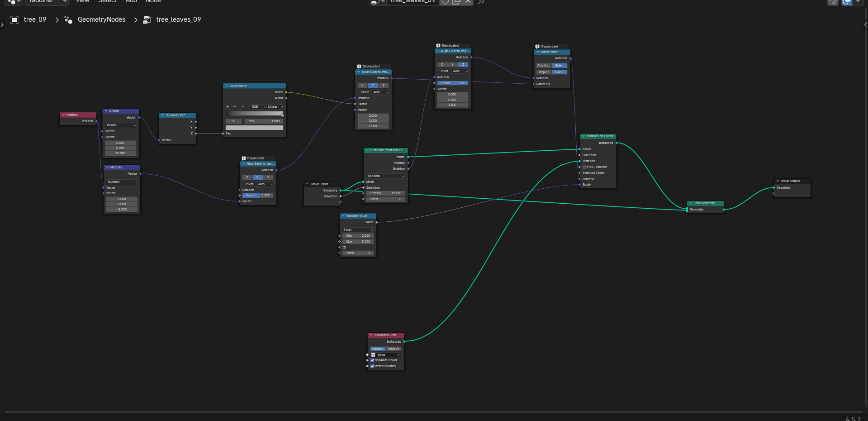Collapse the Join Geometry node

[x=691, y=203]
